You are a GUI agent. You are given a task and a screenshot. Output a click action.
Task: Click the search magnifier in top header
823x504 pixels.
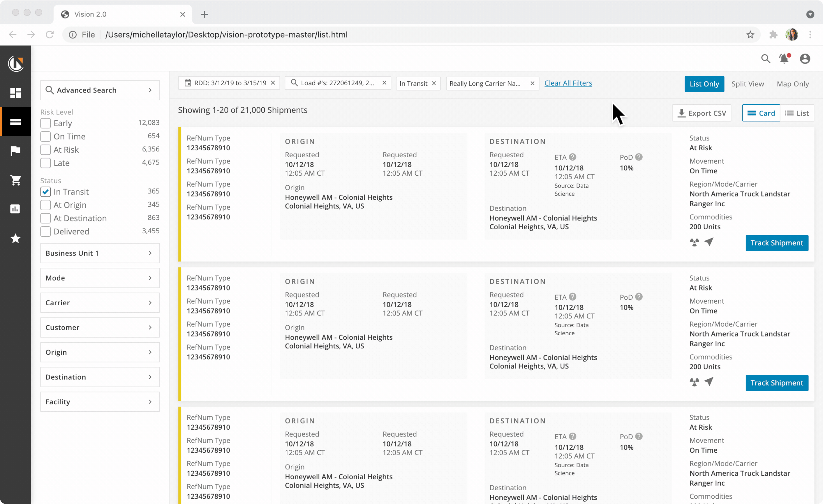click(x=765, y=59)
